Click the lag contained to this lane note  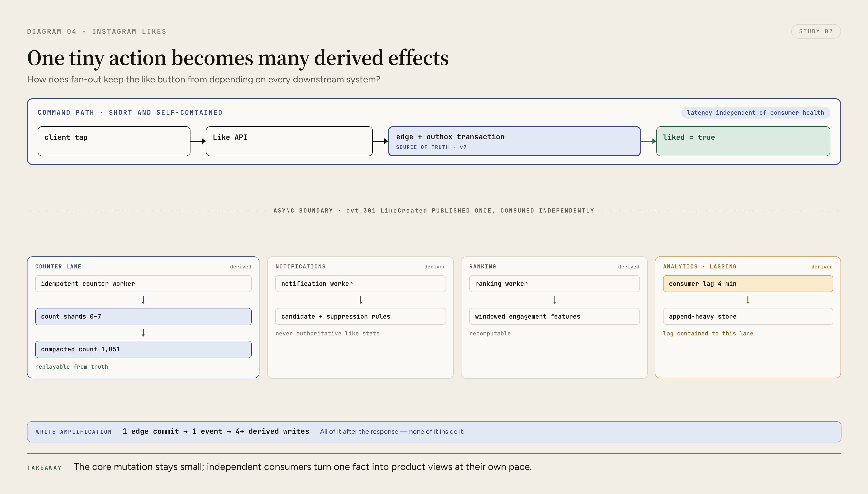coord(708,334)
